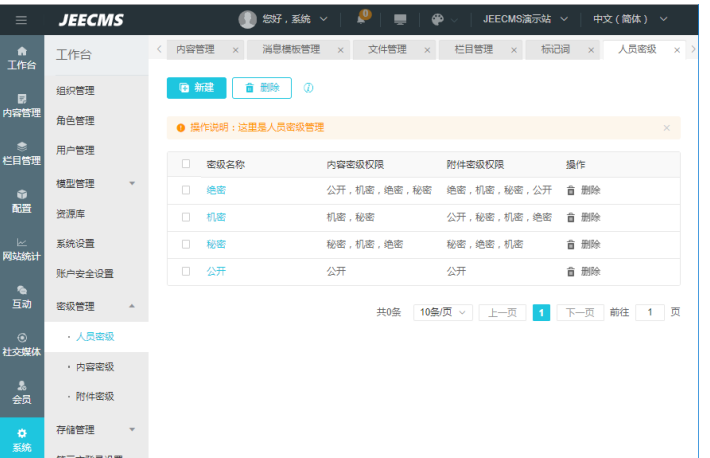Open 网站统计 in left sidebar
Image resolution: width=710 pixels, height=458 pixels.
point(22,248)
